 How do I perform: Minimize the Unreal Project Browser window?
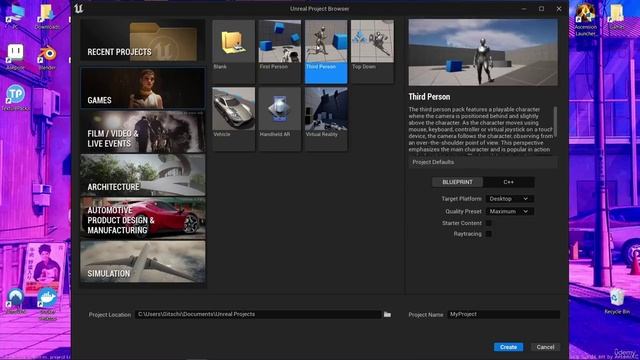click(x=524, y=9)
